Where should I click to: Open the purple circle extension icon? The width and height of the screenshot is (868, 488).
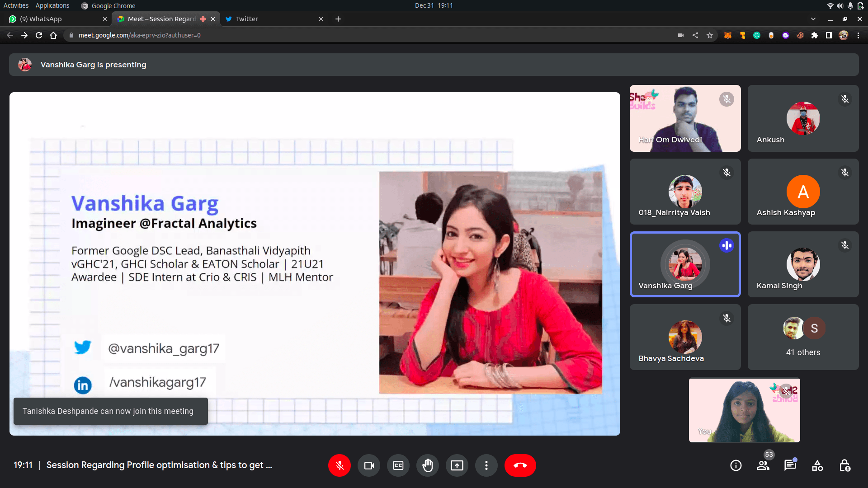pyautogui.click(x=786, y=35)
